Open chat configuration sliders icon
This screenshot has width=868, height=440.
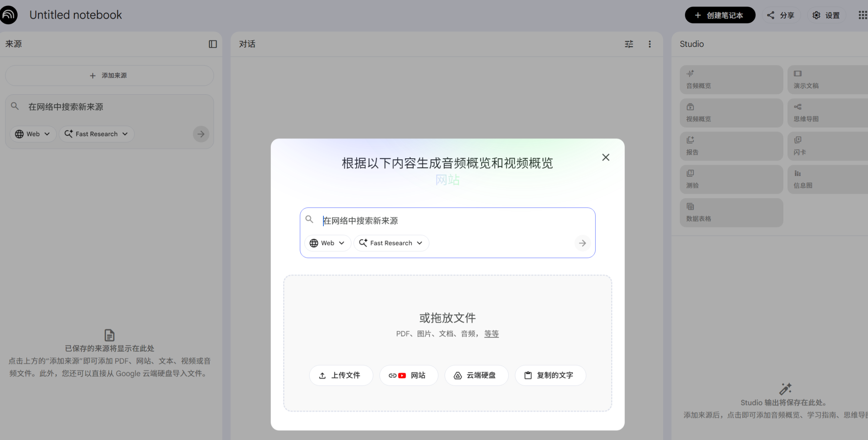point(629,44)
